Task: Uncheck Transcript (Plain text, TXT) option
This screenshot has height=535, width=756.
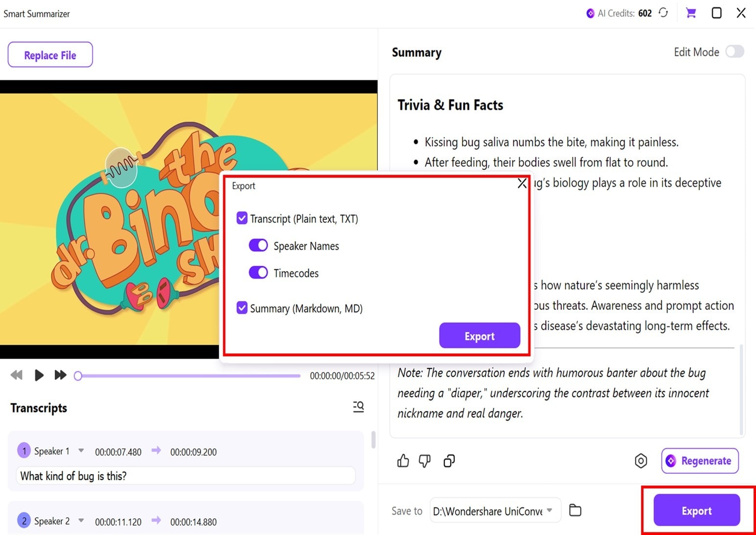Action: [242, 218]
